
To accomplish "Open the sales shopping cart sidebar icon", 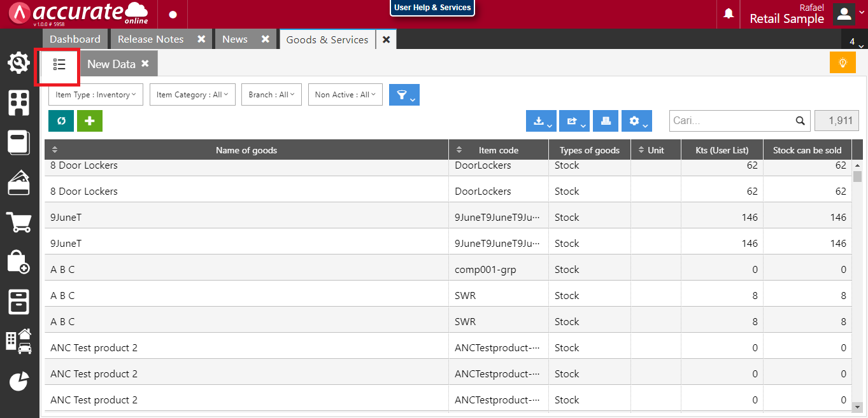I will (x=19, y=222).
